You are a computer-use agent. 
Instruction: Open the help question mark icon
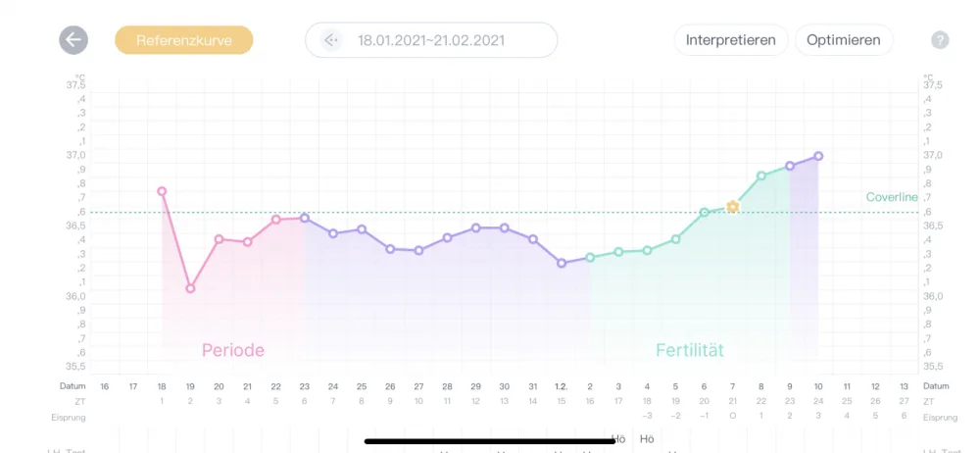point(940,40)
